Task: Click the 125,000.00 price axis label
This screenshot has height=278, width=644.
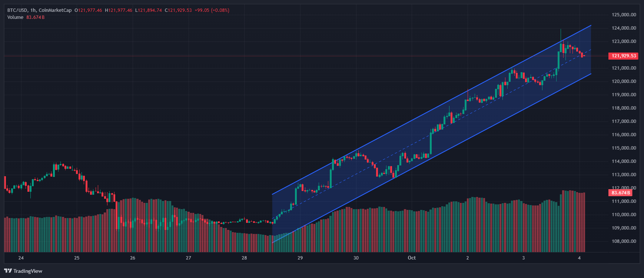Action: tap(624, 15)
